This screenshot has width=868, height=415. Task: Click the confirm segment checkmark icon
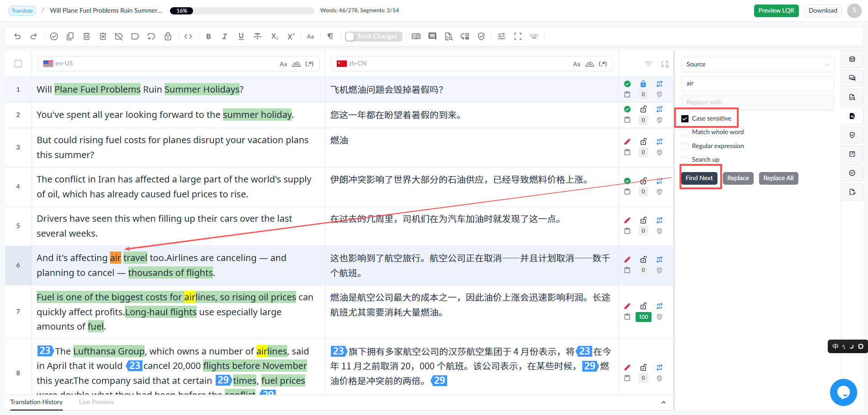click(x=54, y=37)
